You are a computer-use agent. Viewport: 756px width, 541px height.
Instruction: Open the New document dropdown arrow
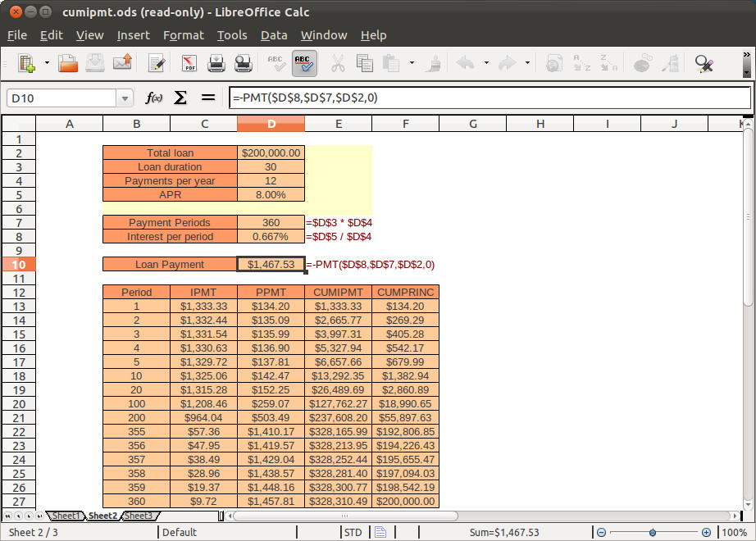point(47,62)
